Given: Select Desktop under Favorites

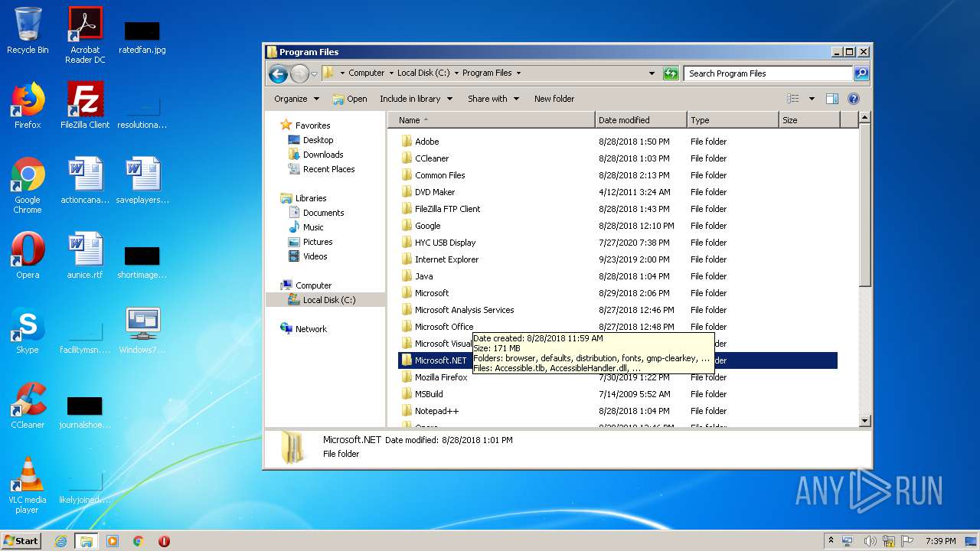Looking at the screenshot, I should click(318, 140).
